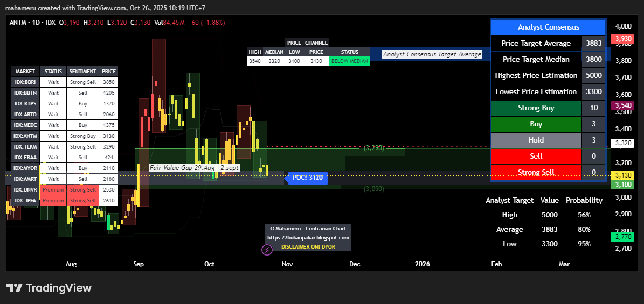Image resolution: width=644 pixels, height=304 pixels.
Task: Select the Analyst Consensus header
Action: 548,27
